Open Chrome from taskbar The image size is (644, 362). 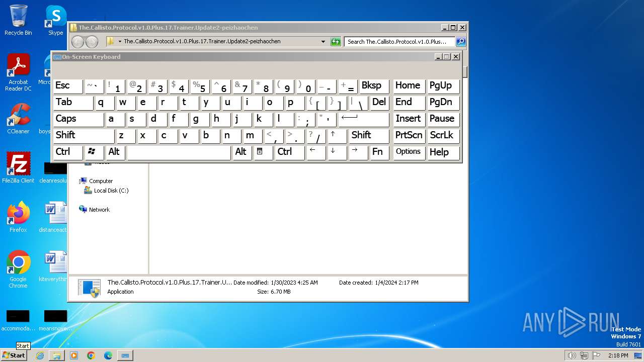(x=91, y=355)
